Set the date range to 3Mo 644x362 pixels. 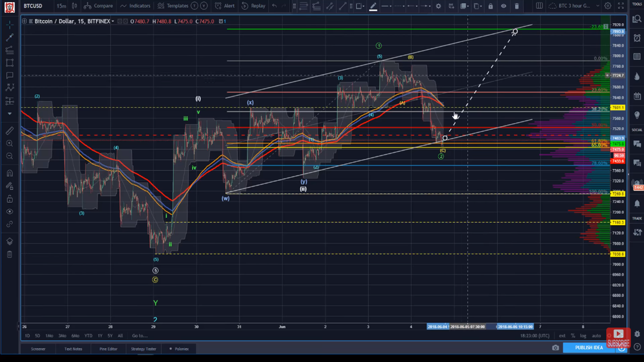pyautogui.click(x=62, y=336)
